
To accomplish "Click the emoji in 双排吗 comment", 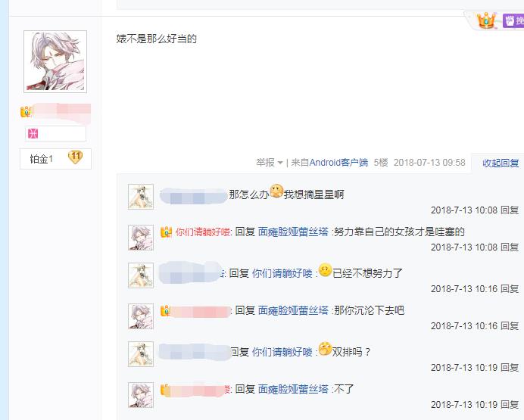I will point(325,349).
